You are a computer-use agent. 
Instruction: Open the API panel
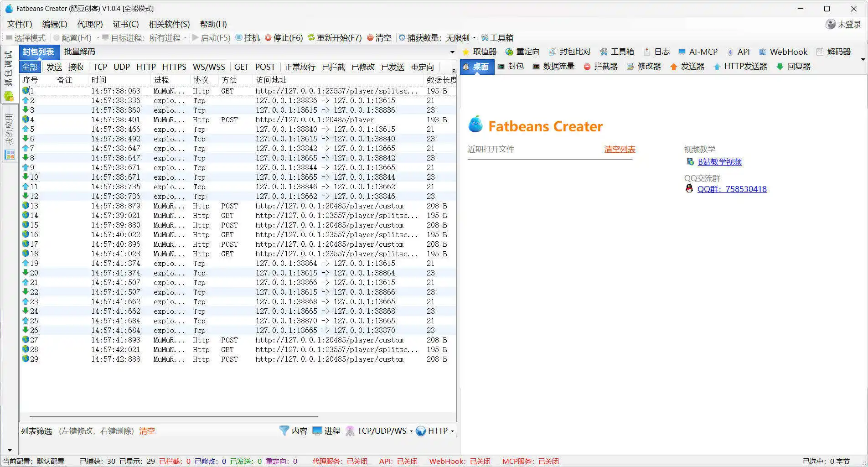[739, 52]
